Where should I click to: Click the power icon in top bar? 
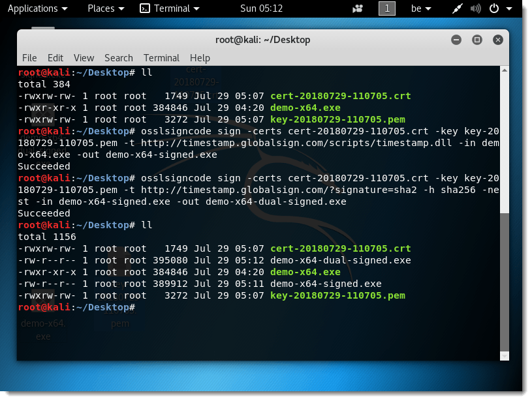coord(493,8)
